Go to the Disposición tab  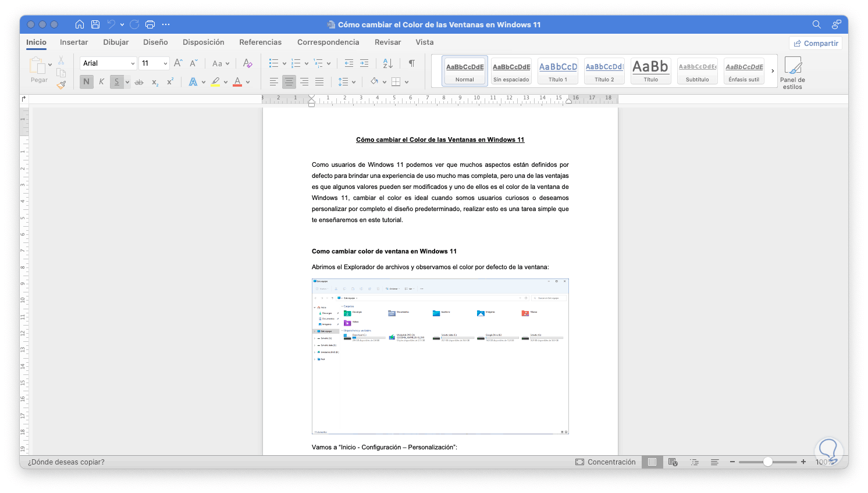point(203,42)
